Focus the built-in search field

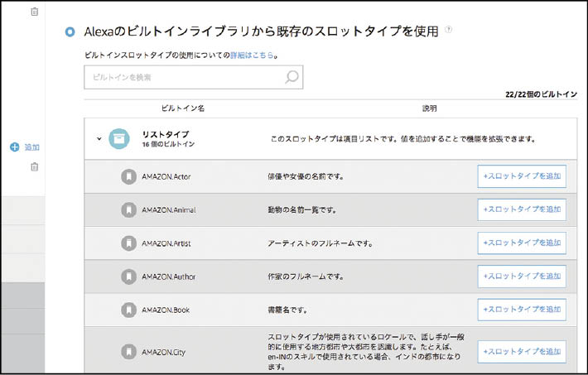point(194,77)
